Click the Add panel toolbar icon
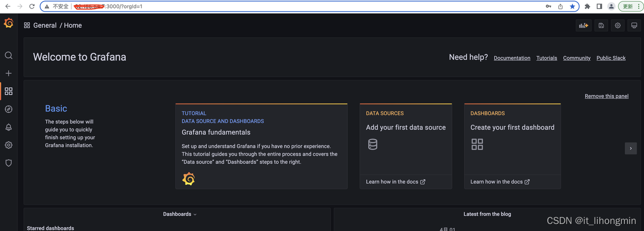Image resolution: width=644 pixels, height=231 pixels. pos(584,26)
